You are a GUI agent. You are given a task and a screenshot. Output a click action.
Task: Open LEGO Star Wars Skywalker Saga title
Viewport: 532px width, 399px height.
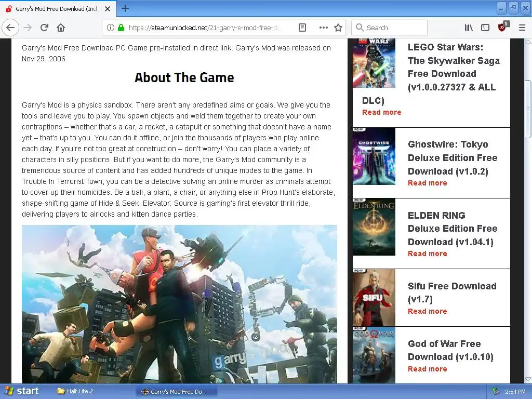[453, 67]
